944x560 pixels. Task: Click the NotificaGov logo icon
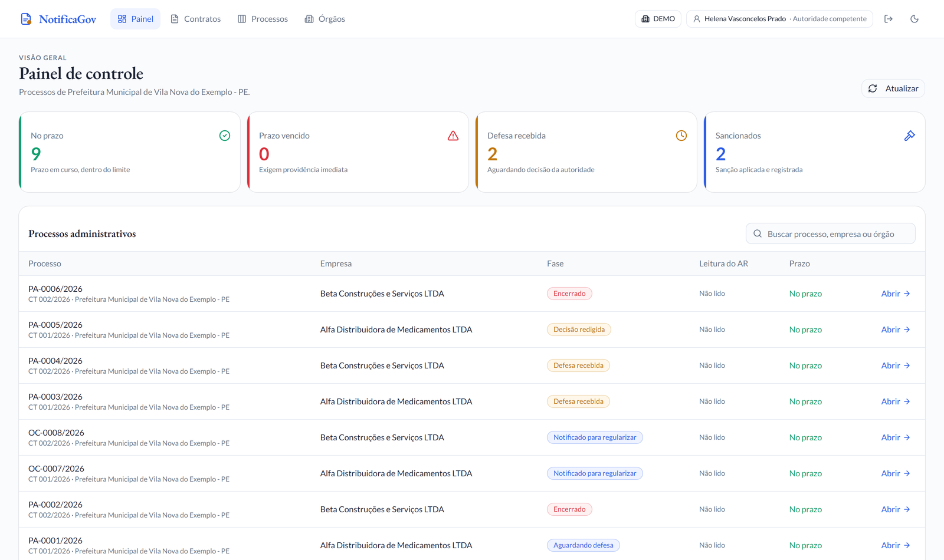pos(26,19)
